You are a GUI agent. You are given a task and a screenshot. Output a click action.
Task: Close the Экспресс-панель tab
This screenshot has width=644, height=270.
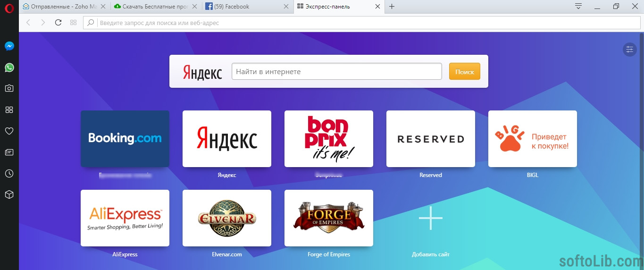(x=377, y=7)
